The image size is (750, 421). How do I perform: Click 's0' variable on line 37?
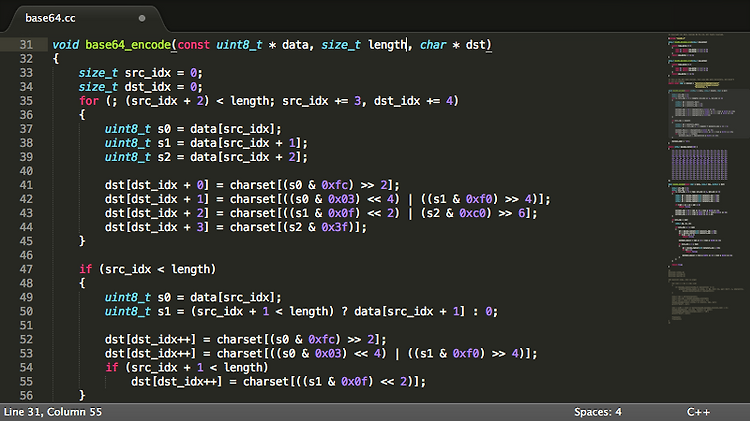pyautogui.click(x=164, y=129)
